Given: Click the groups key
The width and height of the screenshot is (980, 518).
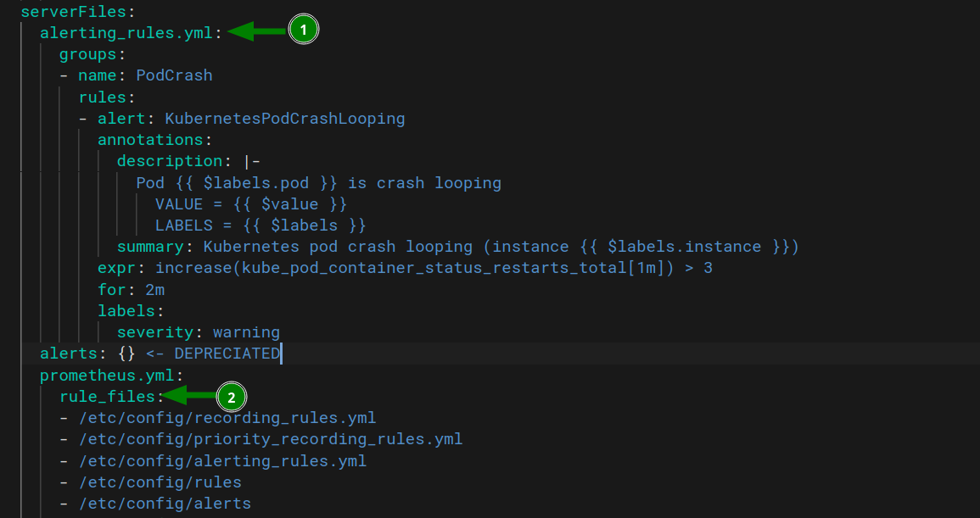Looking at the screenshot, I should (x=88, y=54).
